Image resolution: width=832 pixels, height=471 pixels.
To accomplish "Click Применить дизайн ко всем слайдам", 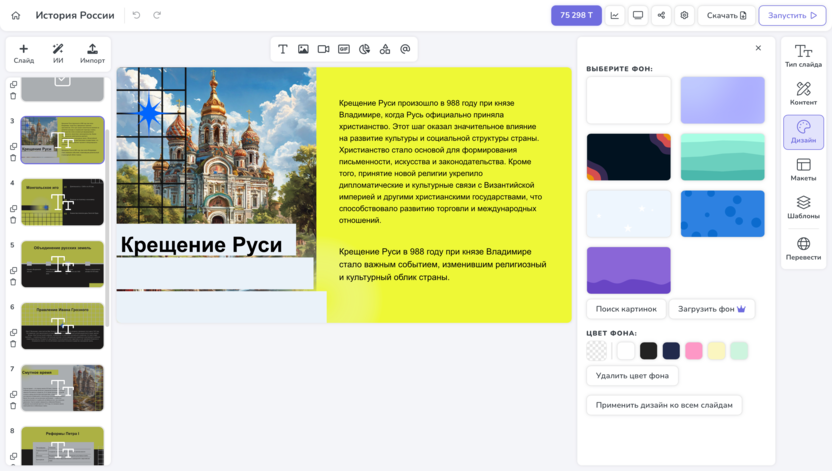I will point(664,405).
